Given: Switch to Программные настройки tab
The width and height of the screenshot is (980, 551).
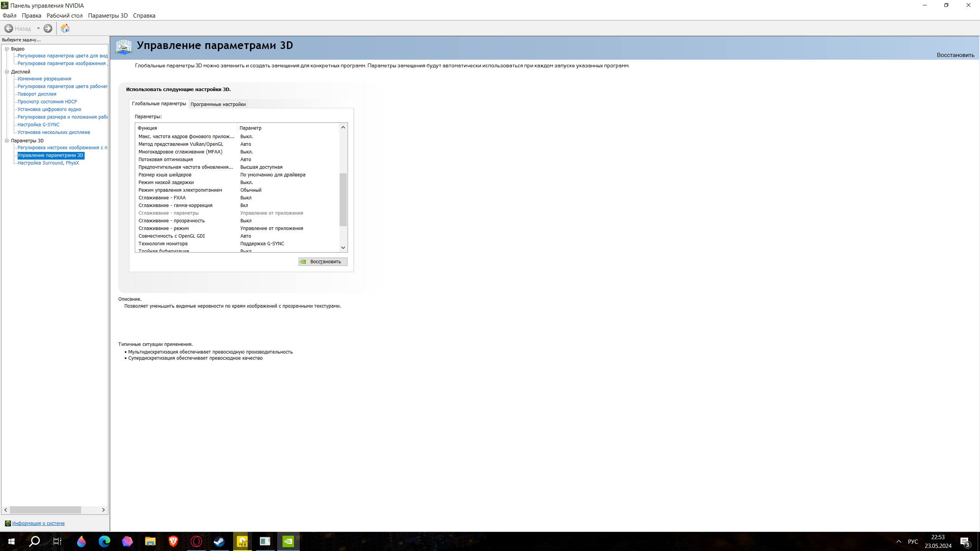Looking at the screenshot, I should pyautogui.click(x=218, y=104).
